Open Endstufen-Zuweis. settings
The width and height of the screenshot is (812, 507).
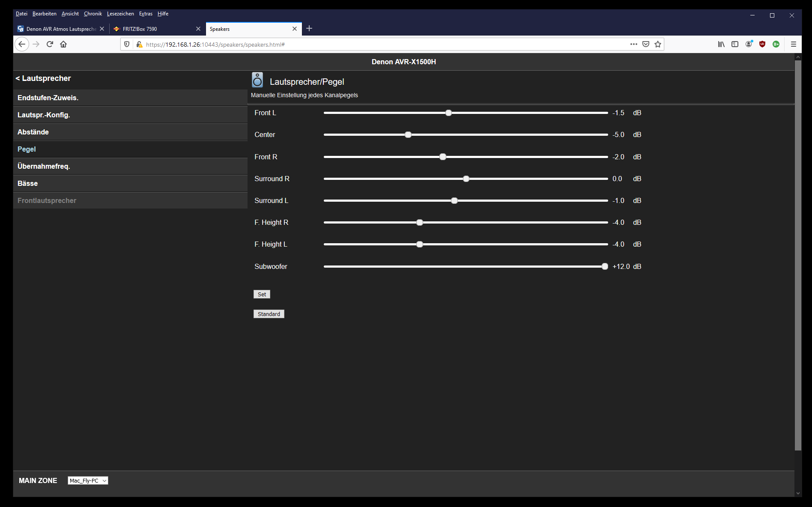click(130, 98)
